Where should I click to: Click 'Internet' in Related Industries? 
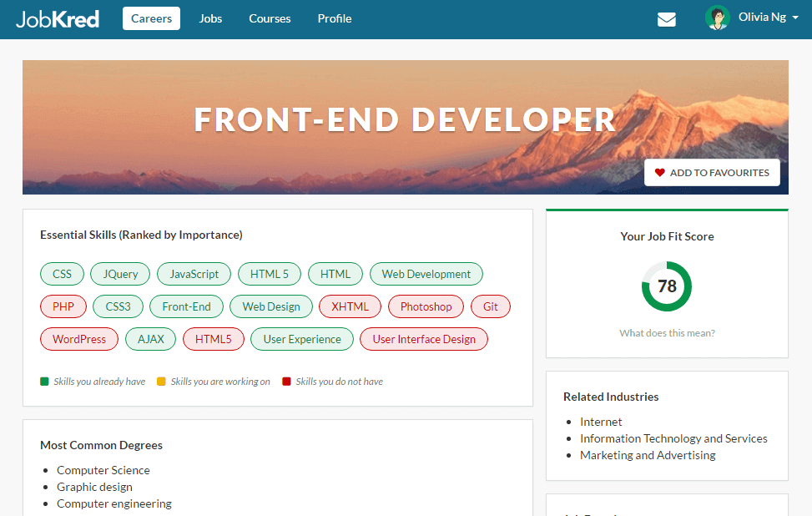point(601,422)
